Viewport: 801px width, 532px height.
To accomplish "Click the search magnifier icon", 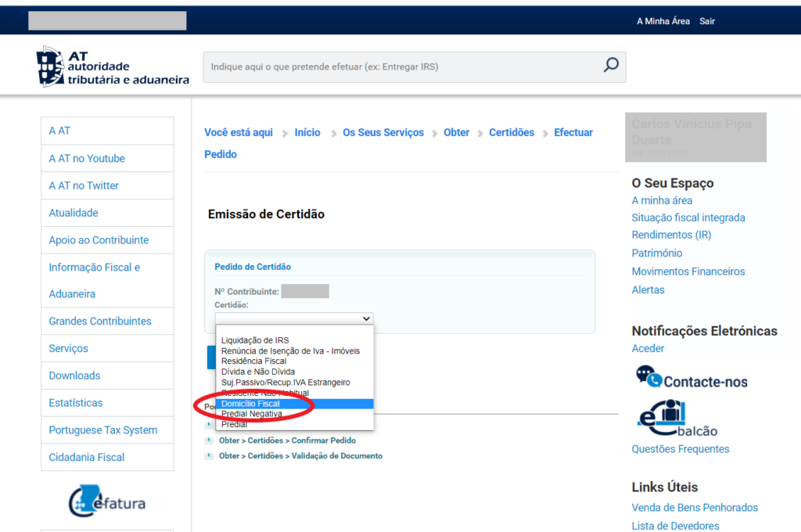I will 611,66.
